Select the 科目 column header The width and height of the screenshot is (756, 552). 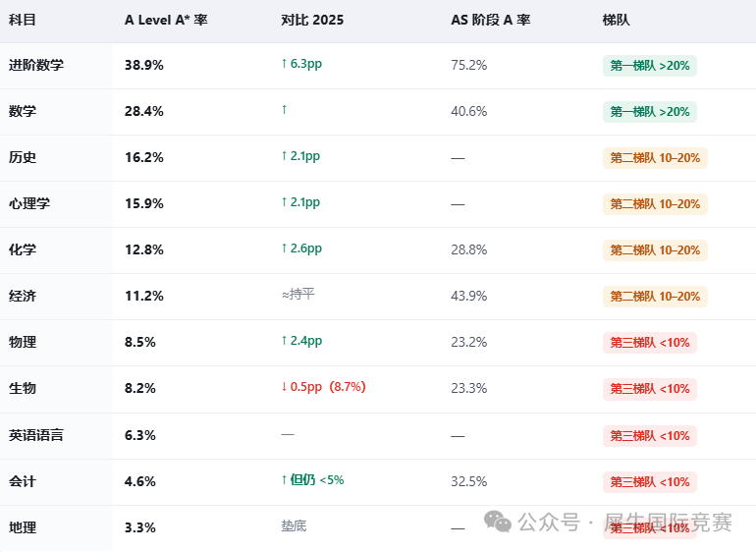coord(23,20)
